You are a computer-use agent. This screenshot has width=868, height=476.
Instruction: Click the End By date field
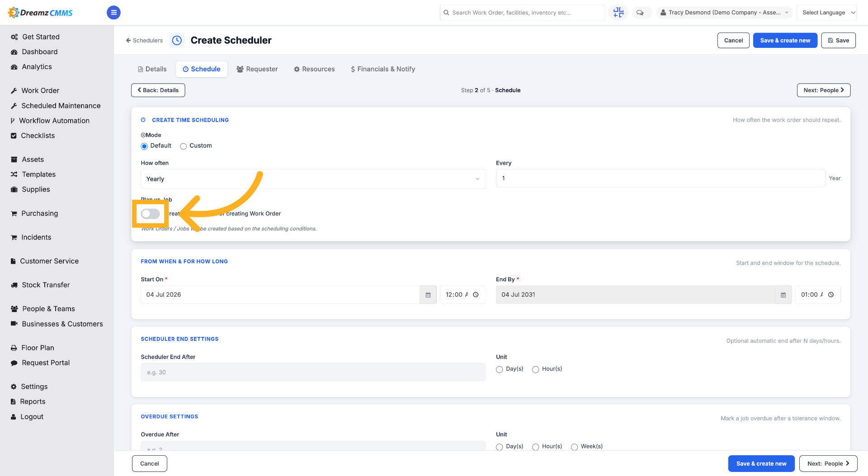[636, 295]
